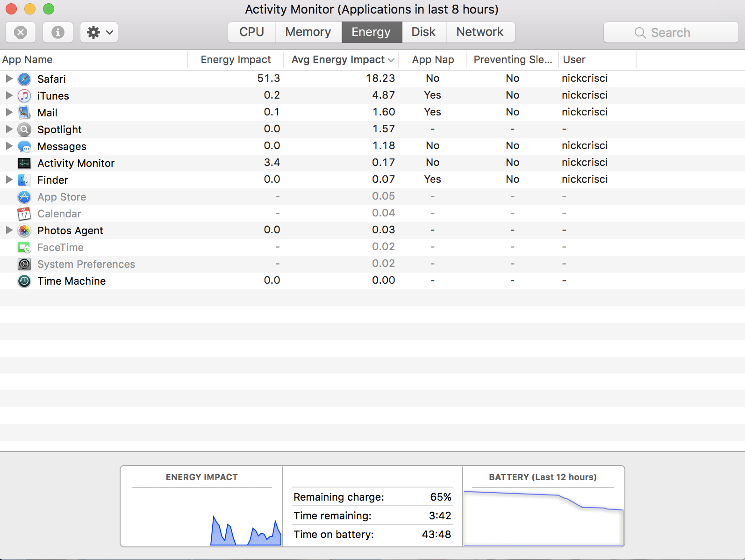Click the search magnifier icon

click(640, 33)
